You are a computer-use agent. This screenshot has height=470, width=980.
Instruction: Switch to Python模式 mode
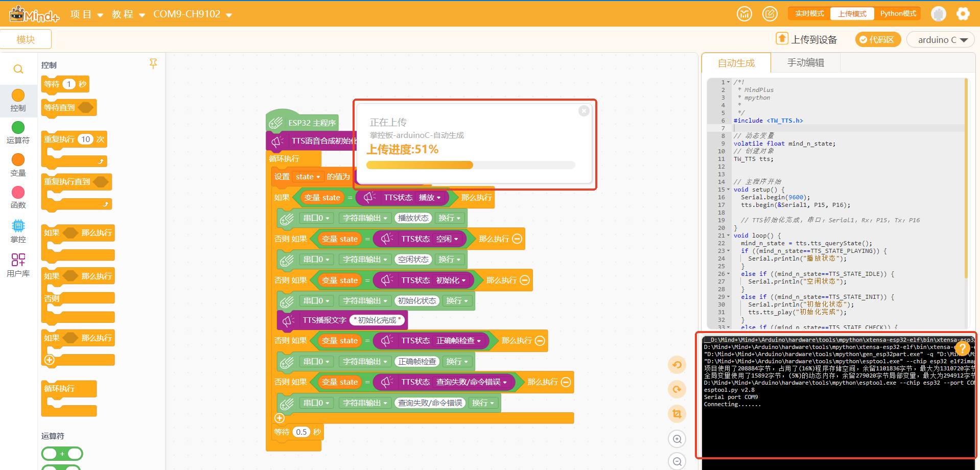898,14
